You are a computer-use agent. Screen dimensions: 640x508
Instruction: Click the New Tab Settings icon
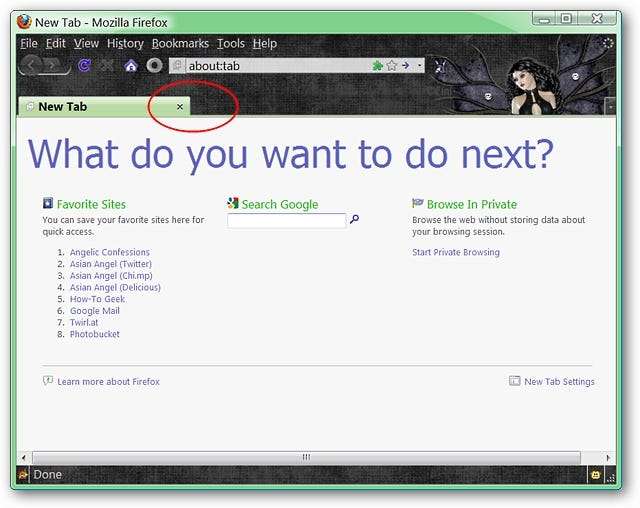(x=514, y=381)
